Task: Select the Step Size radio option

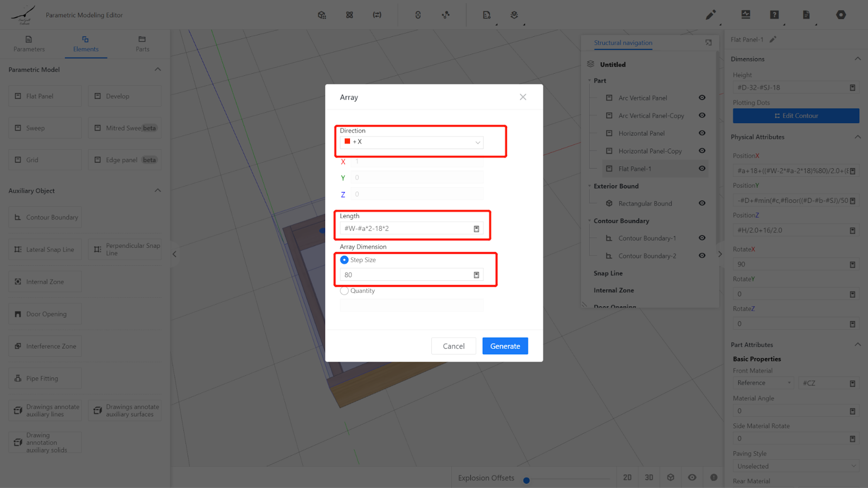Action: tap(344, 260)
